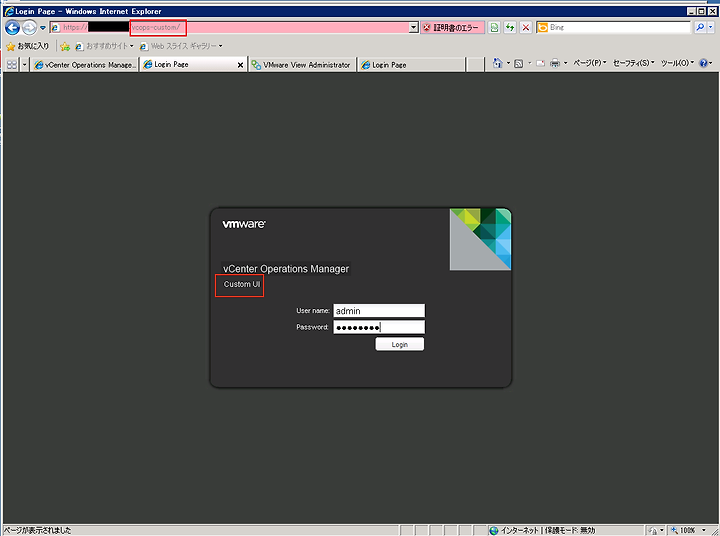This screenshot has width=720, height=536.
Task: Open the Print options dropdown arrow
Action: [x=565, y=63]
